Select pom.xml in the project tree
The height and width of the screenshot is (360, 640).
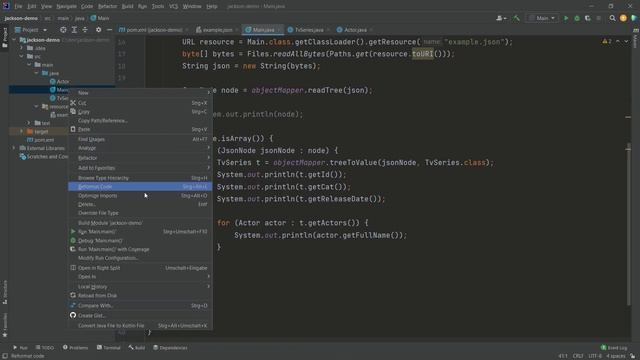tap(40, 140)
